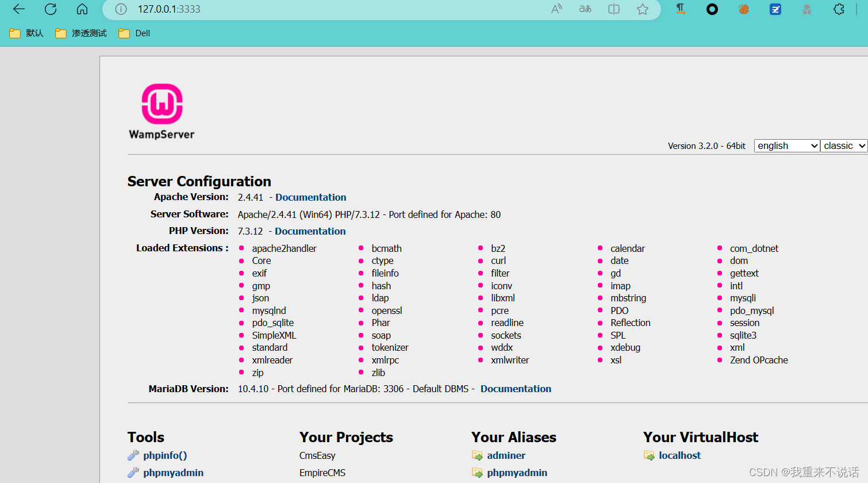Open PHP Documentation link
The height and width of the screenshot is (483, 868).
click(310, 231)
